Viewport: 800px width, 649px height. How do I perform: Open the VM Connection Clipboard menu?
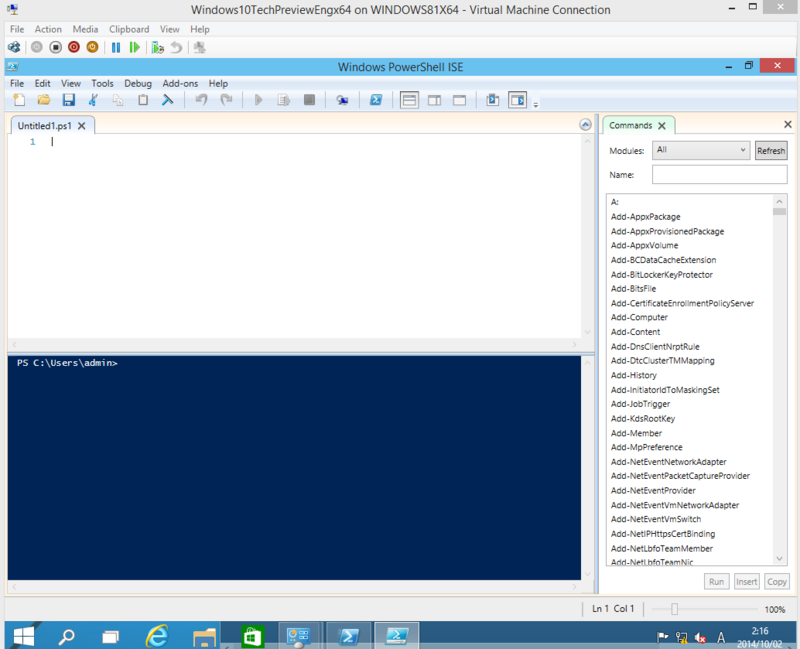click(x=129, y=29)
